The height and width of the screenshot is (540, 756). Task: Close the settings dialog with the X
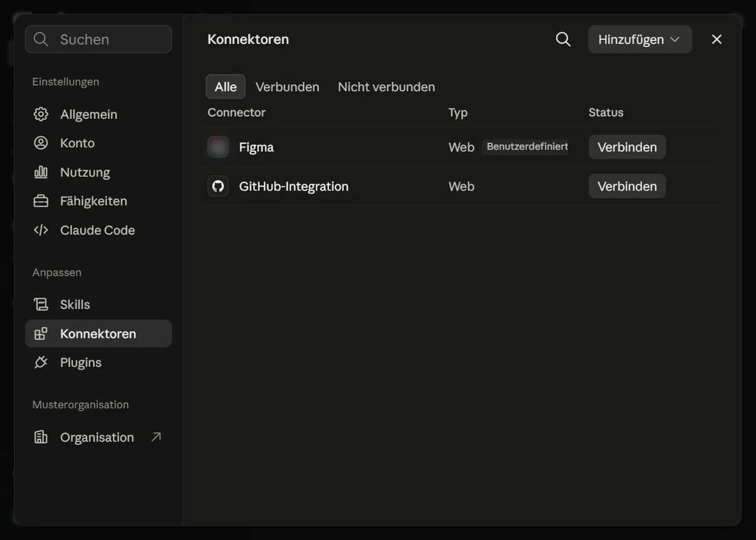click(716, 40)
